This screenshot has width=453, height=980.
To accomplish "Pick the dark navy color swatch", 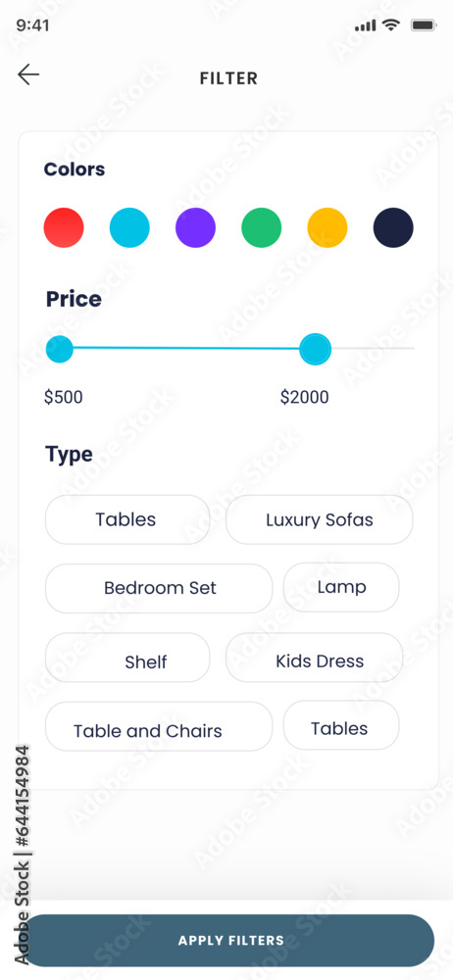I will 393,227.
